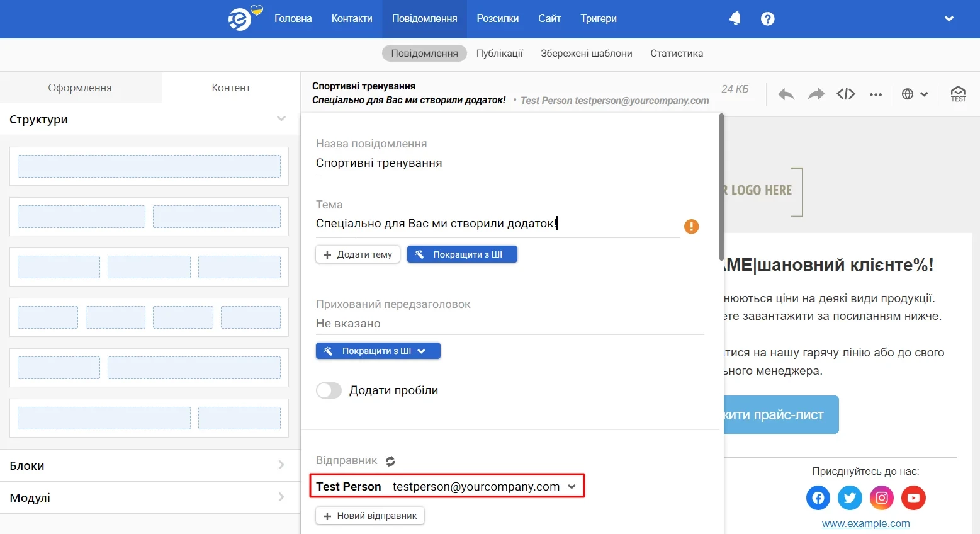Expand the Модулі section
The width and height of the screenshot is (980, 534).
coord(281,497)
